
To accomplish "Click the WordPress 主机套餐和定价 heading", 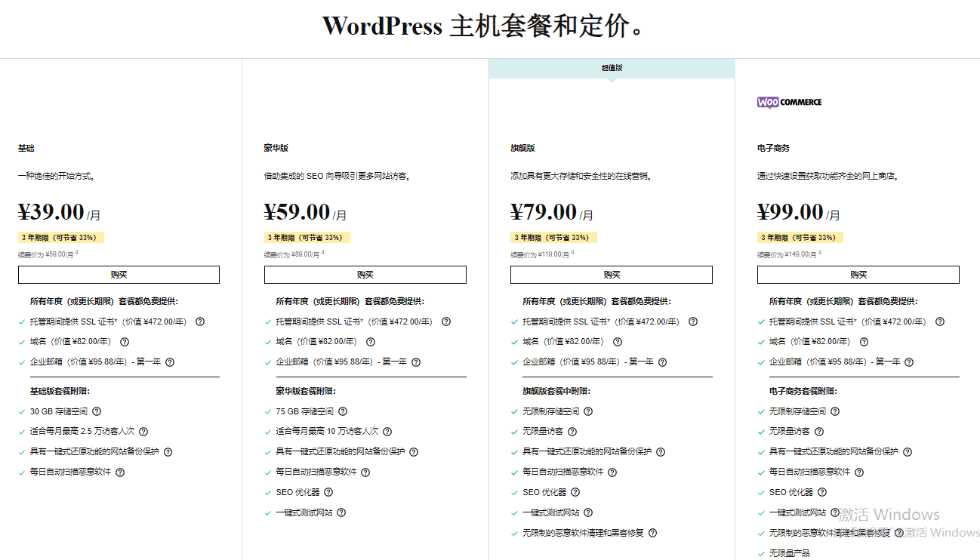I will pyautogui.click(x=485, y=26).
